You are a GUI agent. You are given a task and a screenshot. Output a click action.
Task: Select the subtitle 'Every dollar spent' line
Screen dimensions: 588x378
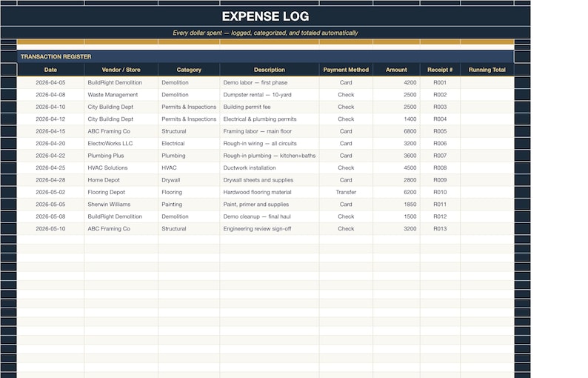pyautogui.click(x=265, y=33)
